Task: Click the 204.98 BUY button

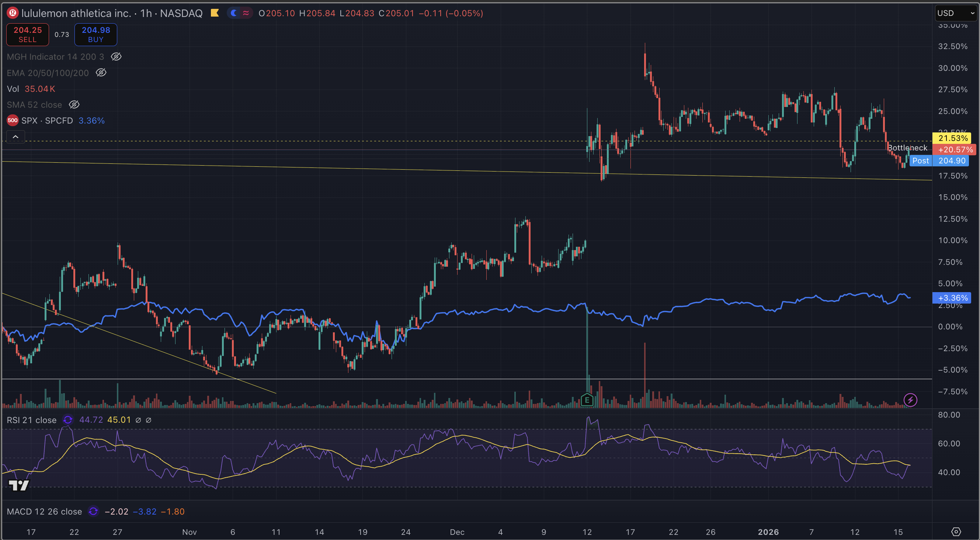Action: coord(95,35)
